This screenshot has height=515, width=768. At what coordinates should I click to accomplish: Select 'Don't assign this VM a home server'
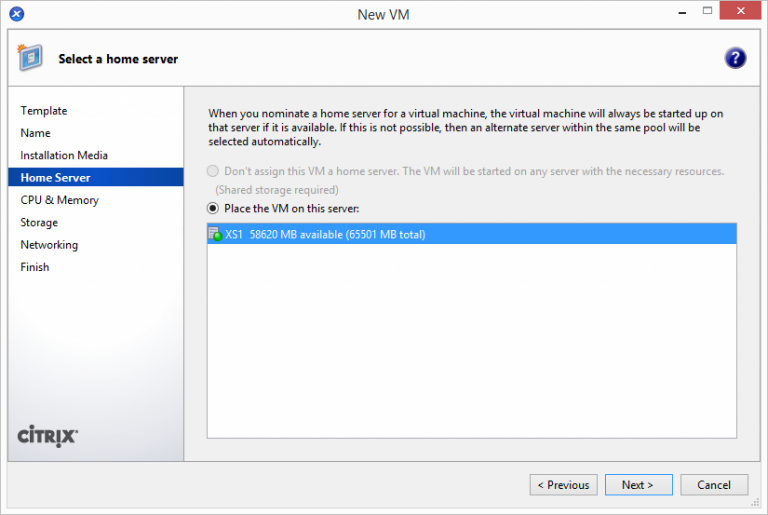pos(212,171)
